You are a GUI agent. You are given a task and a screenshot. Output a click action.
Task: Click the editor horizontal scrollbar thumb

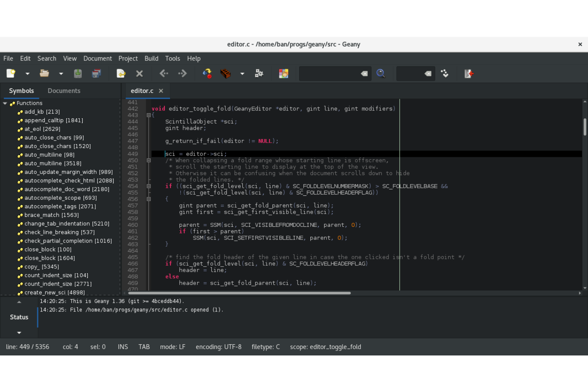pos(239,293)
